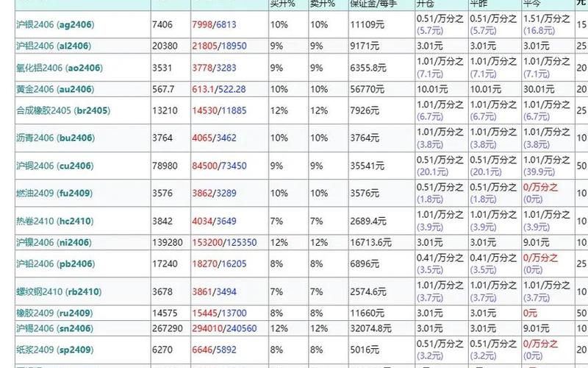This screenshot has height=368, width=588.
Task: Click the red limit-up price 84500
Action: click(x=204, y=166)
